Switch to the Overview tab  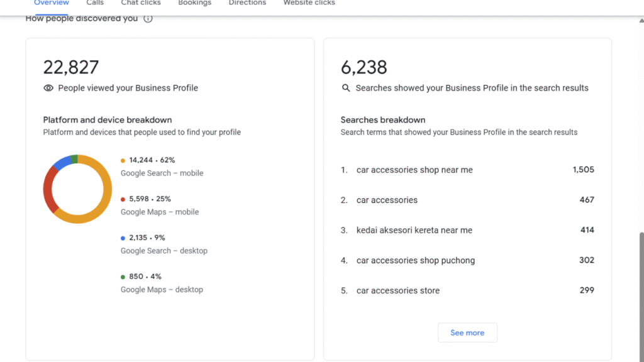52,3
